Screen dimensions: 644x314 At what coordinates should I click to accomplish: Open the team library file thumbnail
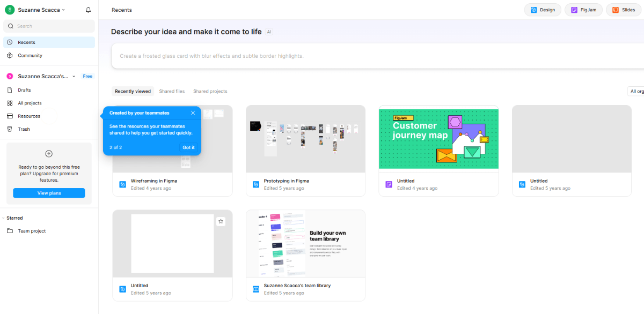(x=305, y=243)
